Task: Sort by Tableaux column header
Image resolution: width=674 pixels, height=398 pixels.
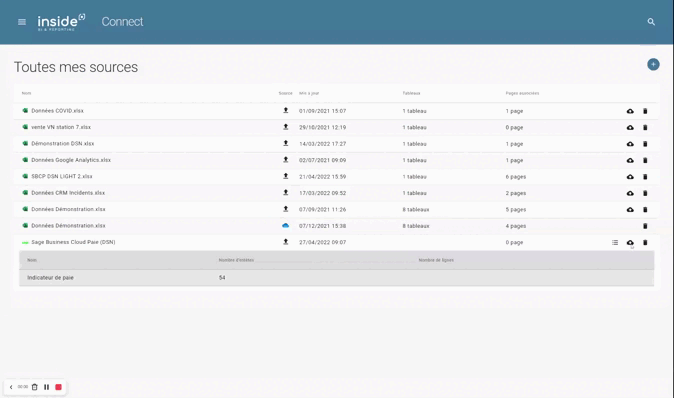Action: click(x=411, y=93)
